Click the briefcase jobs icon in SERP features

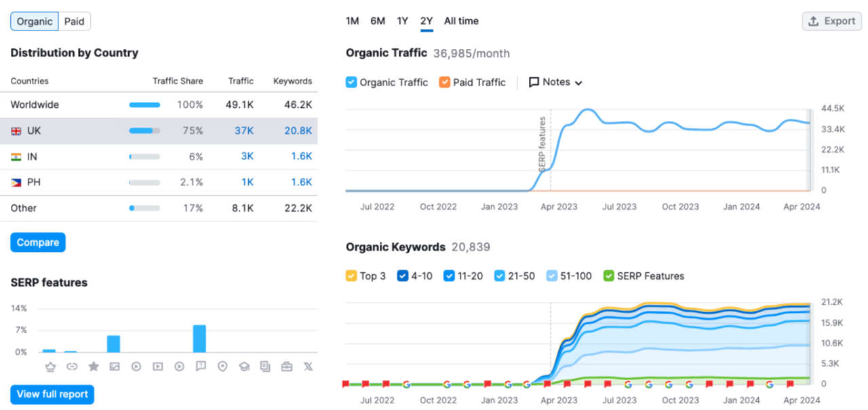[287, 367]
